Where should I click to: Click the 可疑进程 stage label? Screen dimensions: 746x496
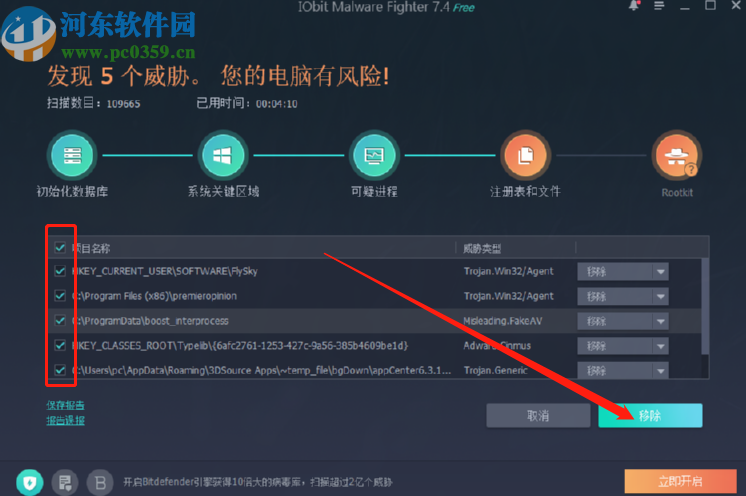(x=374, y=192)
